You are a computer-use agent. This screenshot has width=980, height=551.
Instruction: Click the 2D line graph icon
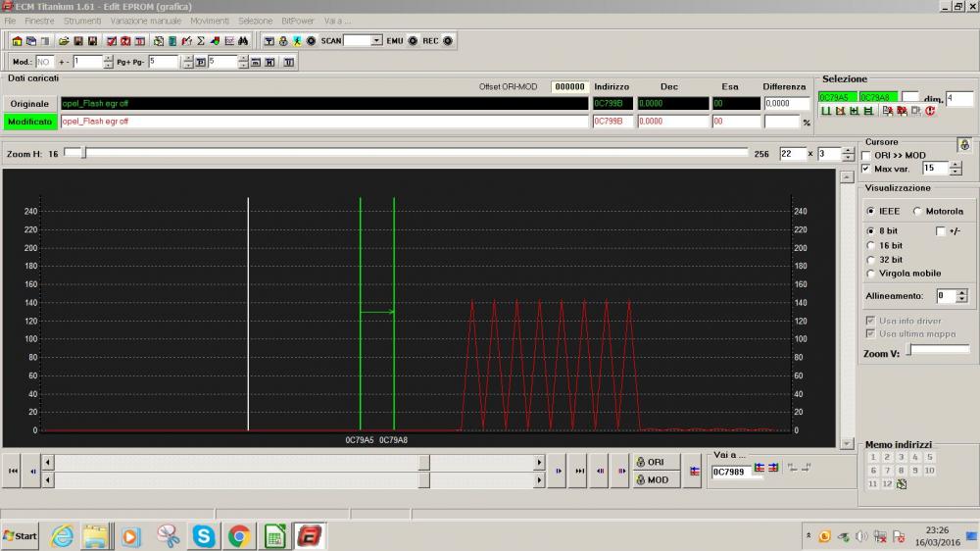[x=229, y=41]
